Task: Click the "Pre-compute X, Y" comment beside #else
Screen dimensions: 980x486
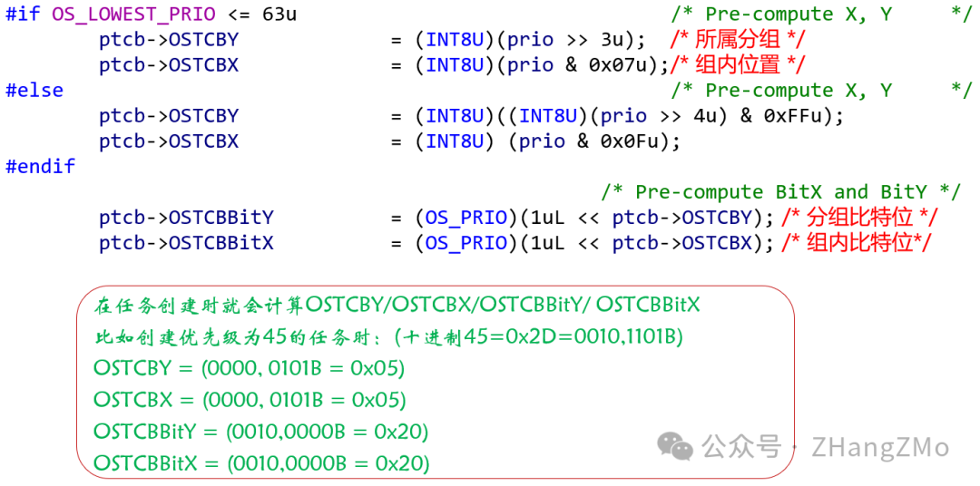Action: click(822, 91)
